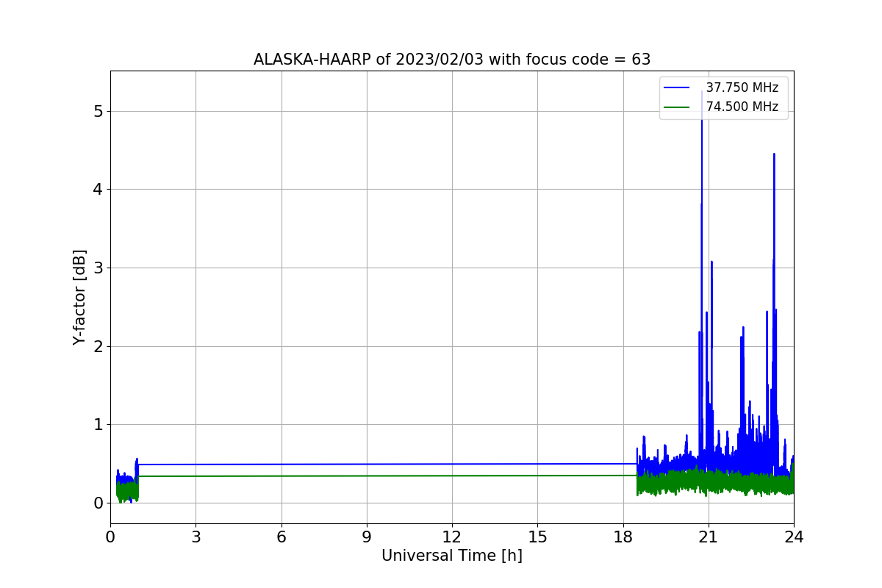Viewport: 882px width, 588px height.
Task: Click the x-axis tick label 3
Action: (196, 537)
